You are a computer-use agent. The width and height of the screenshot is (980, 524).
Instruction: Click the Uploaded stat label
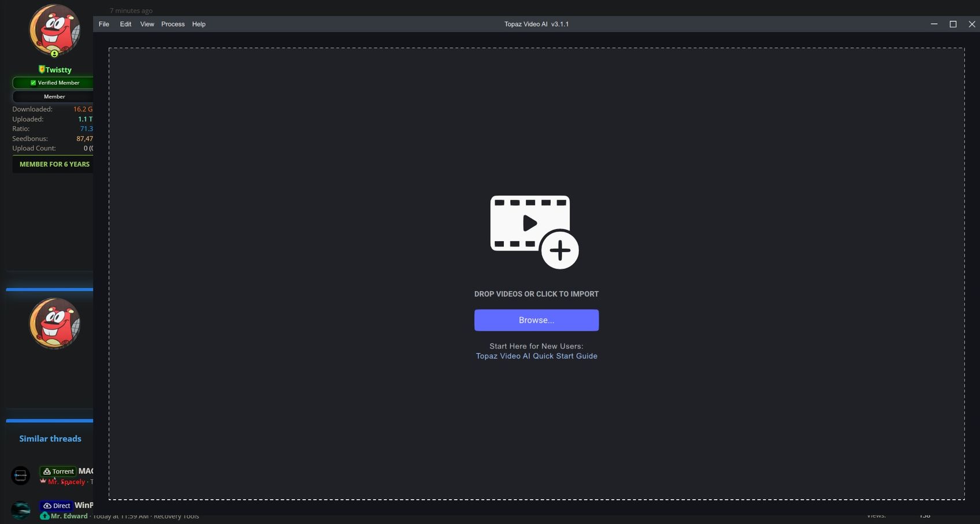[28, 119]
